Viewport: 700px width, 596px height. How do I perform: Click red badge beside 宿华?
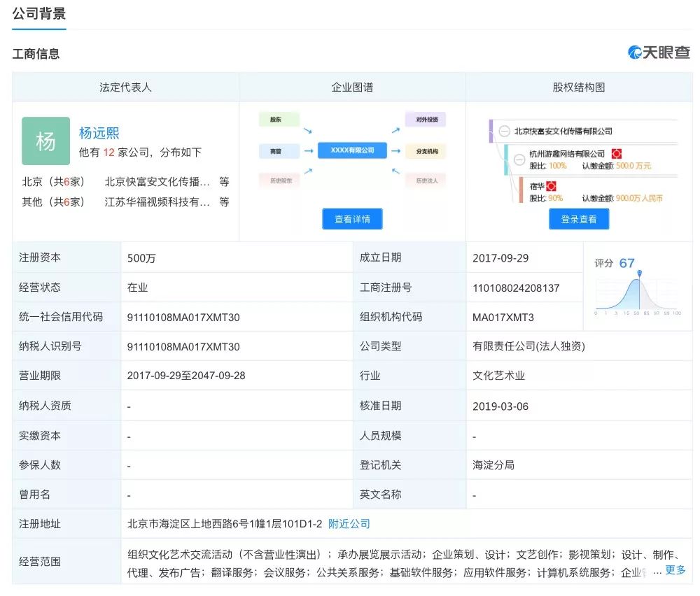click(x=552, y=186)
